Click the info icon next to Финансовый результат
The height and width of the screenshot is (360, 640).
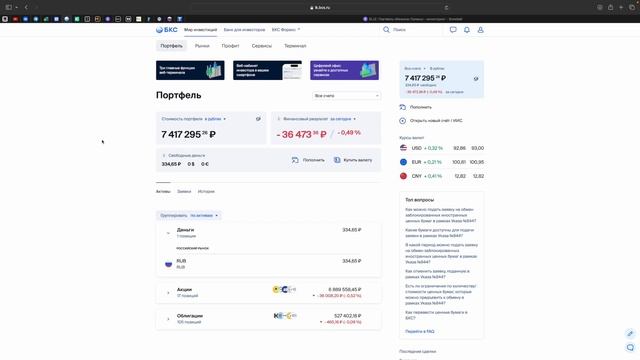point(279,119)
